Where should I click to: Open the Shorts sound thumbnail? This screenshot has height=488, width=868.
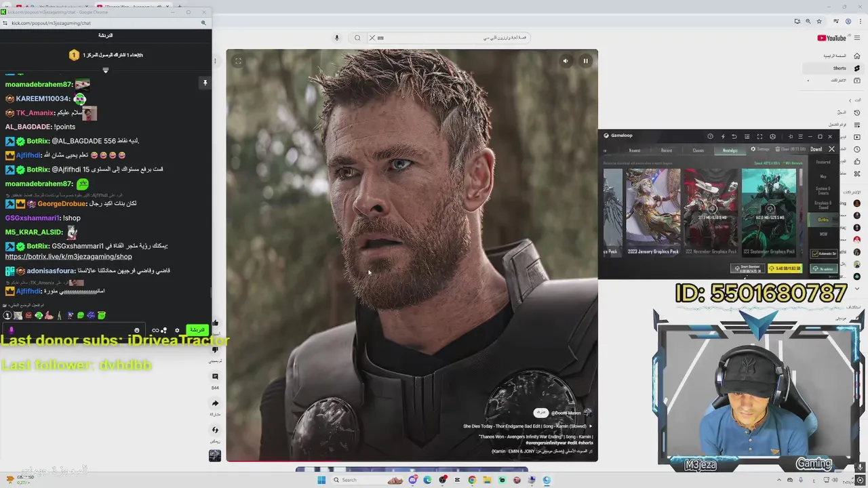[x=215, y=455]
